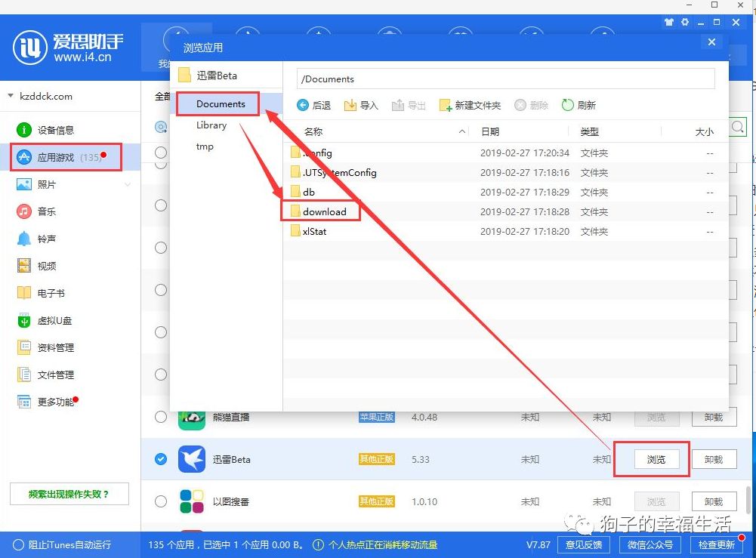Image resolution: width=756 pixels, height=558 pixels.
Task: Click the 删除 delete icon
Action: point(520,105)
